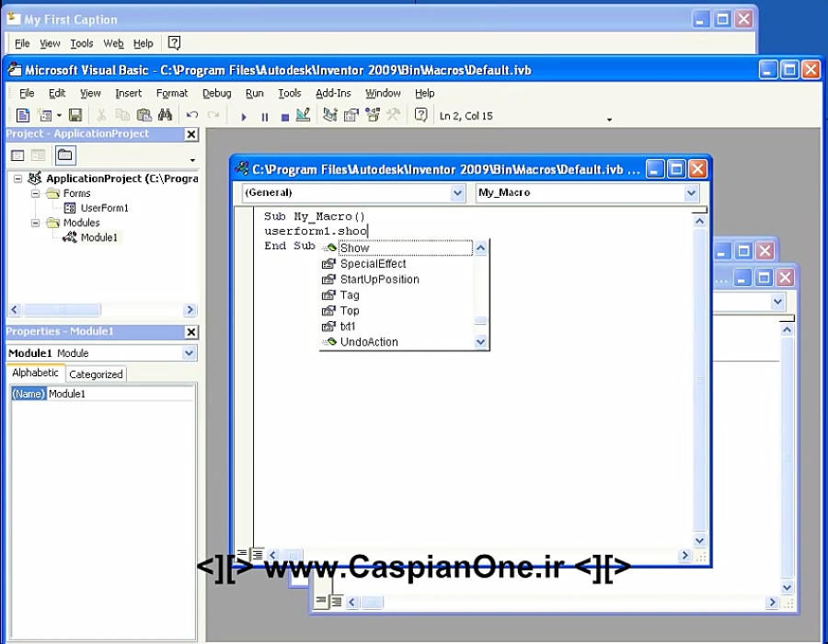Click the Reset icon on the toolbar

pos(285,115)
